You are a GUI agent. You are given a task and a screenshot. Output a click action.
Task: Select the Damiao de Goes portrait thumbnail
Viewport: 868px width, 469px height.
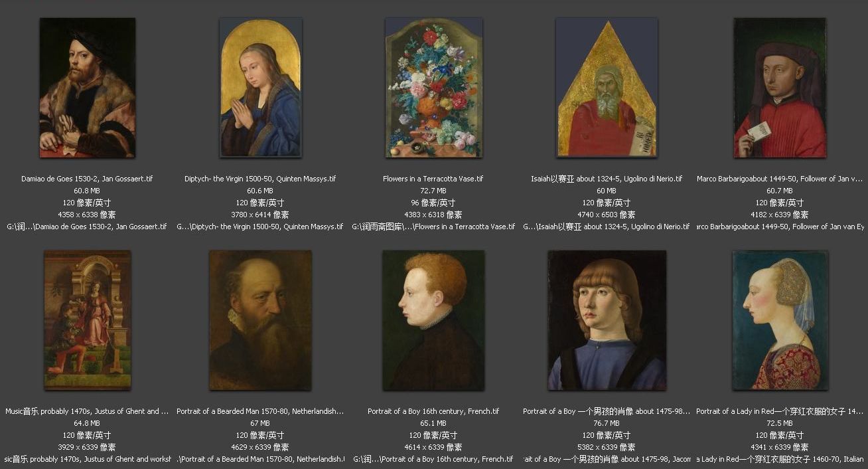point(87,88)
